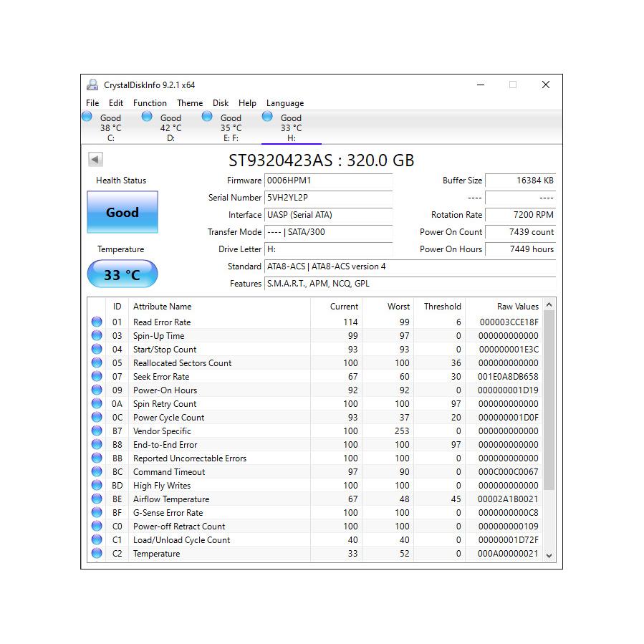Viewport: 644px width, 644px height.
Task: Open the Disk menu
Action: coord(221,103)
